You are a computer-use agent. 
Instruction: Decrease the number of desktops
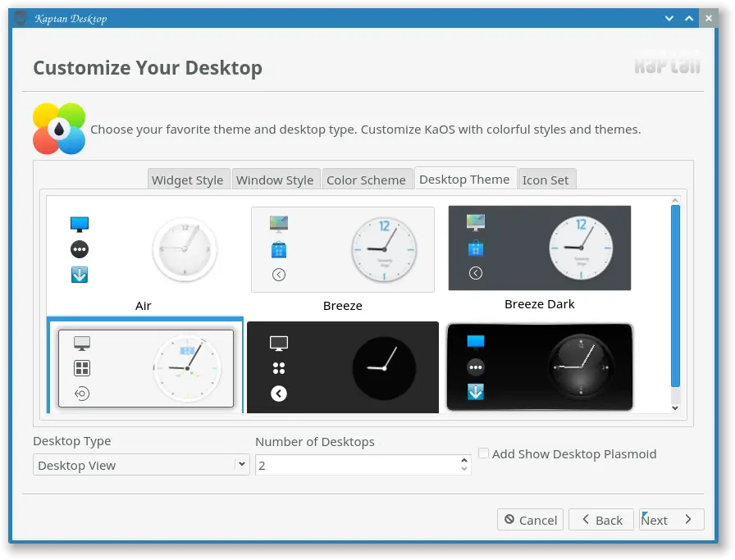point(464,469)
